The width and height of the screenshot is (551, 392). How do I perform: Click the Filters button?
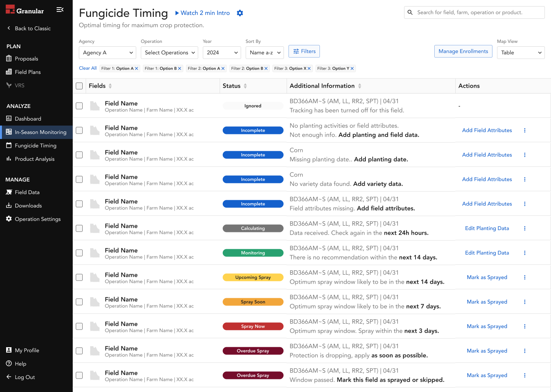point(304,51)
